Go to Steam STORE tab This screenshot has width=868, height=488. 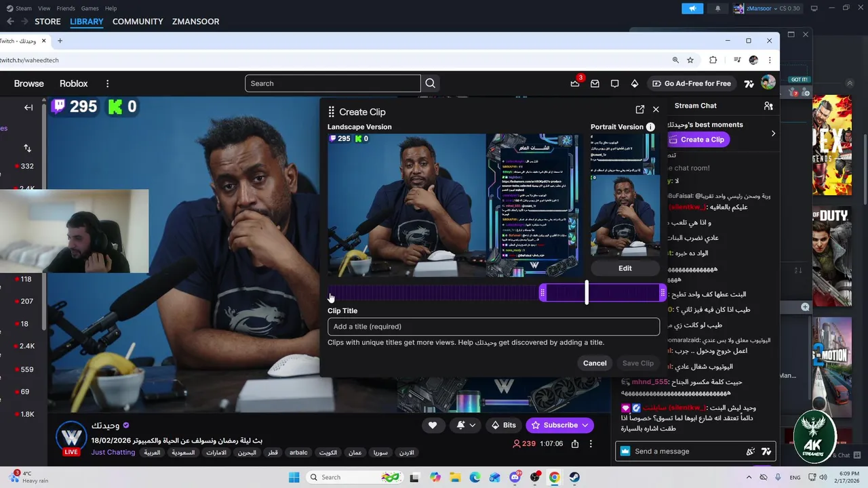click(47, 22)
